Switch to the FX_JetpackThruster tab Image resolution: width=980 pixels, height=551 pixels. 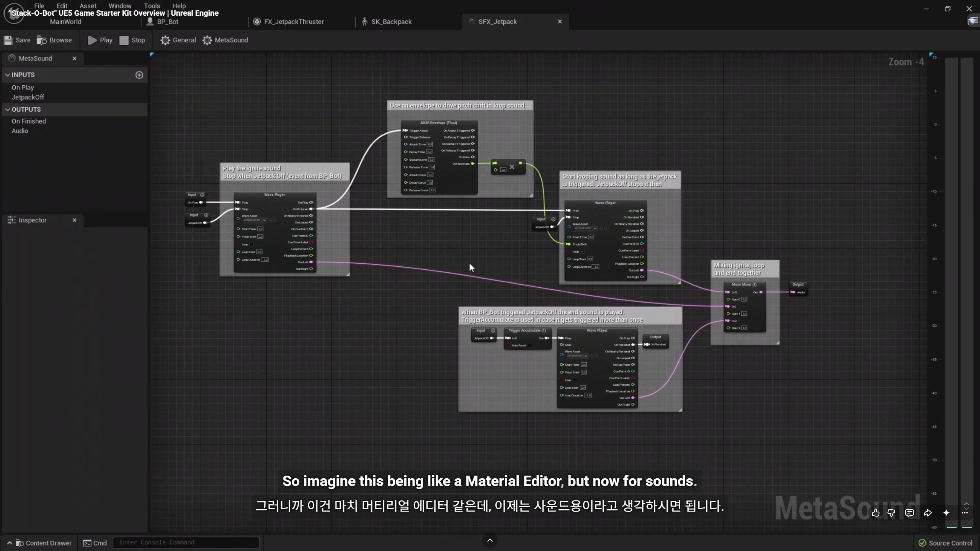[294, 22]
